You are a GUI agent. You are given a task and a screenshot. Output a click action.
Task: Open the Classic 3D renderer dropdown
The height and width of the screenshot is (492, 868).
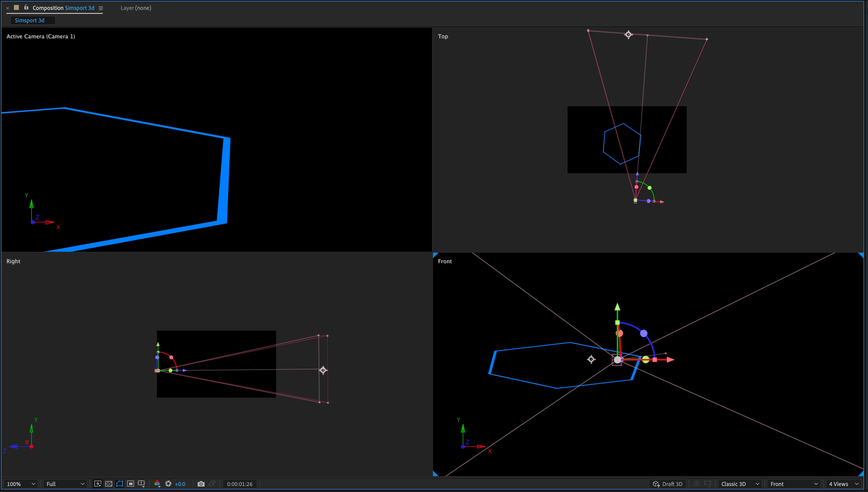point(740,484)
